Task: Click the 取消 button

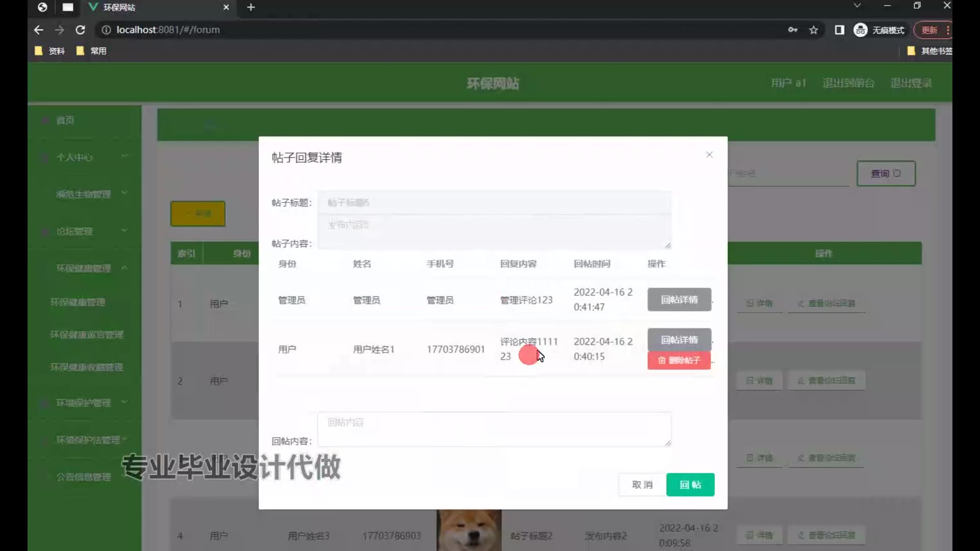Action: click(642, 485)
